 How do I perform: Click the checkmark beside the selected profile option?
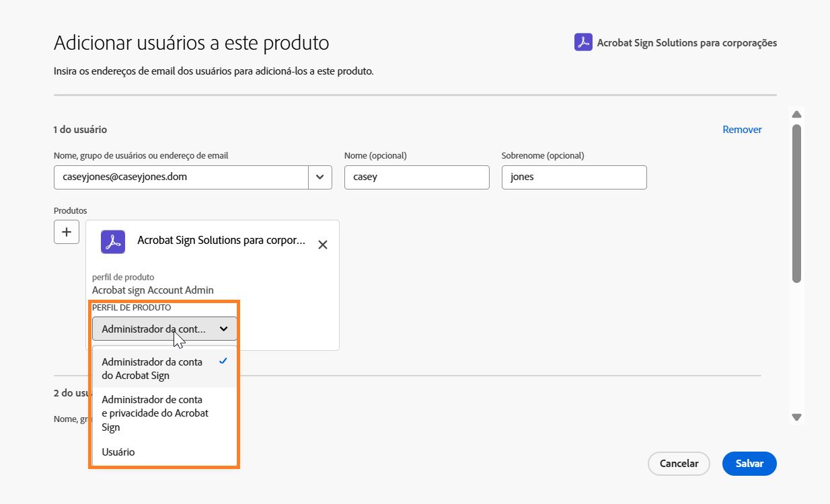tap(223, 361)
